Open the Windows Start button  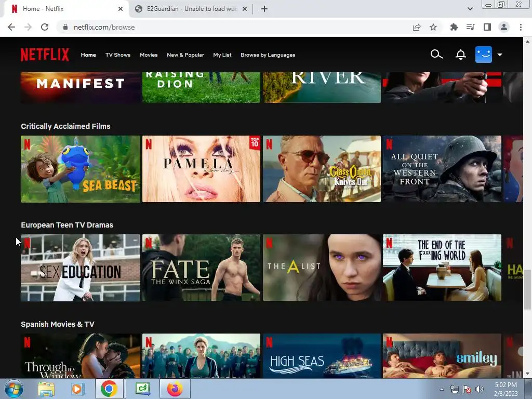pyautogui.click(x=14, y=389)
